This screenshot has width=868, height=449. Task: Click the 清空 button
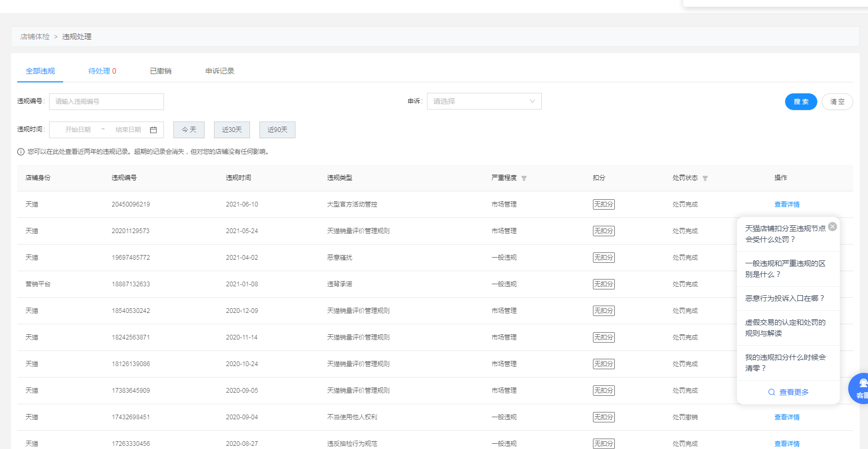837,102
